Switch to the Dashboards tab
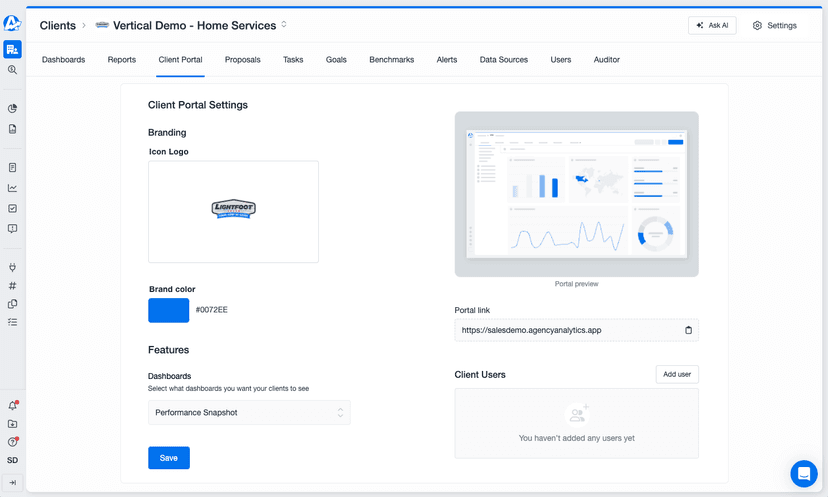 pyautogui.click(x=63, y=60)
